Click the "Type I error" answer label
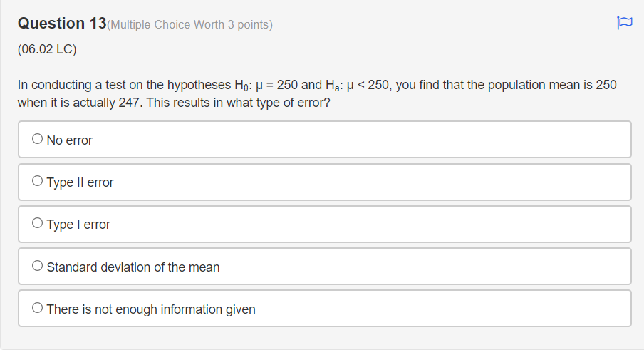 point(78,225)
